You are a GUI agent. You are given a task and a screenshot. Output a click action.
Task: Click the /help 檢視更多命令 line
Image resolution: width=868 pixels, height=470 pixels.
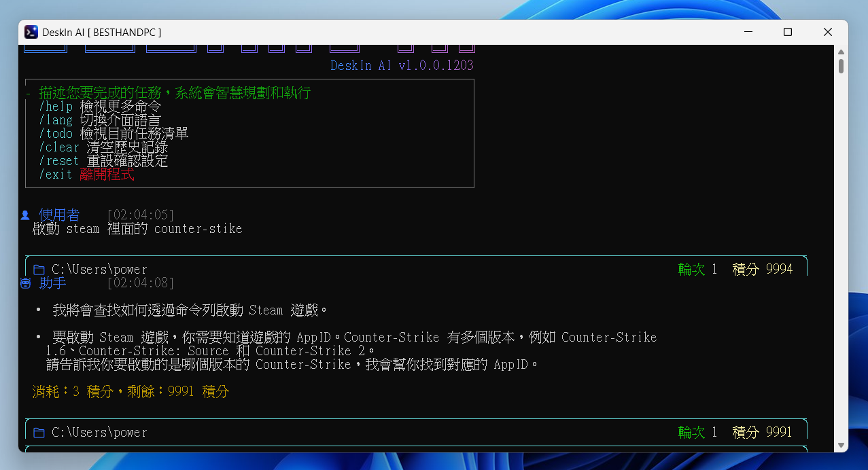tap(100, 107)
